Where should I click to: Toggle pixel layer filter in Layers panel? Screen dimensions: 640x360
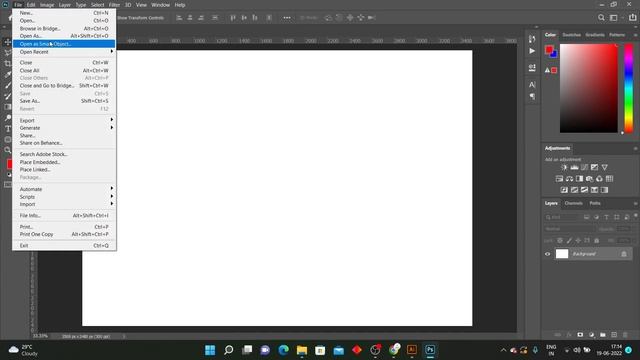(587, 217)
